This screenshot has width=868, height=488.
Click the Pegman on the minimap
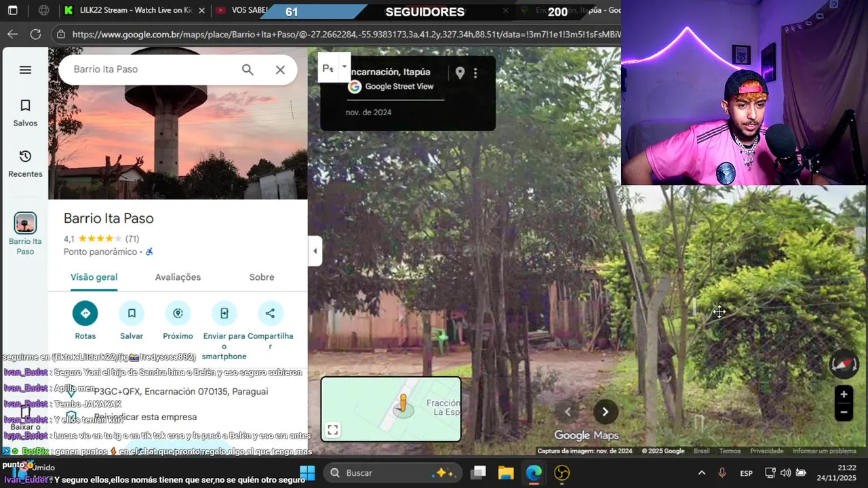pos(403,403)
